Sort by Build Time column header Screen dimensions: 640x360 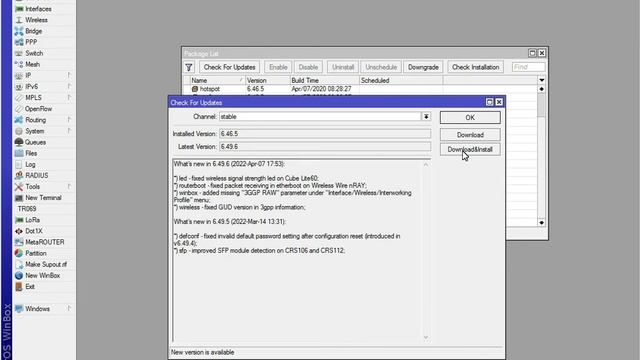click(324, 80)
